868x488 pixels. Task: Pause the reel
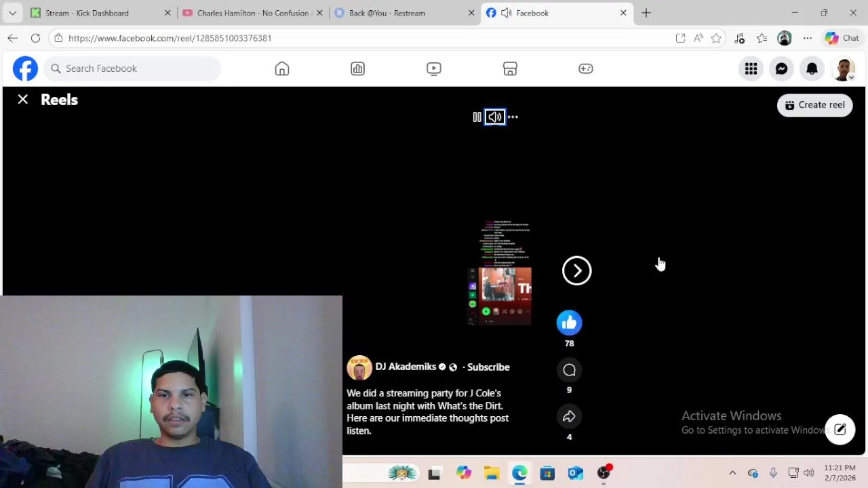click(477, 117)
